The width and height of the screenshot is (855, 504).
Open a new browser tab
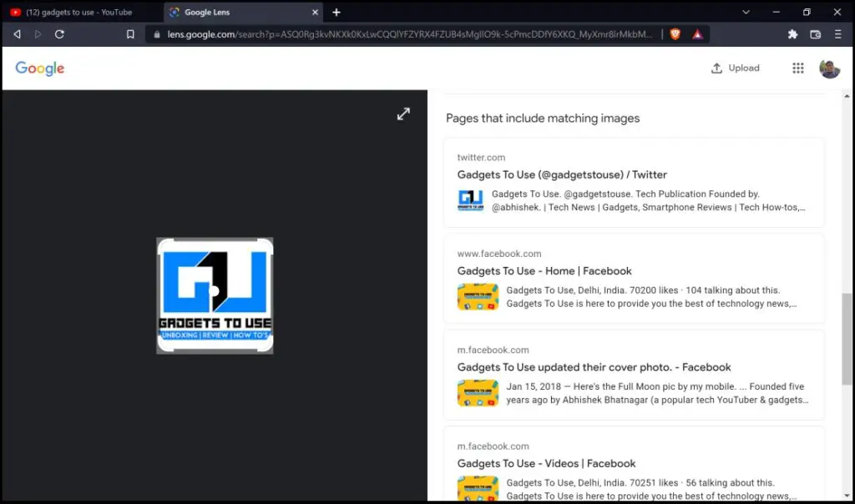pyautogui.click(x=336, y=12)
